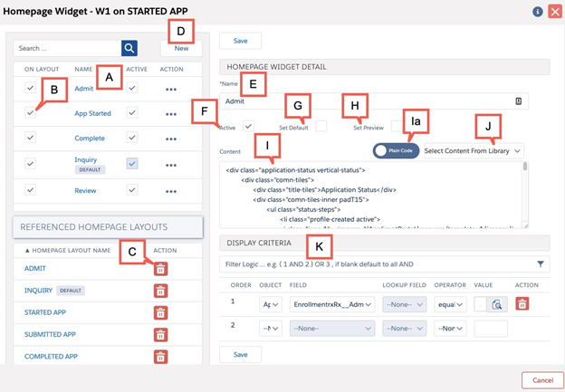The height and width of the screenshot is (392, 565).
Task: Open action menu for Admit widget
Action: point(171,88)
